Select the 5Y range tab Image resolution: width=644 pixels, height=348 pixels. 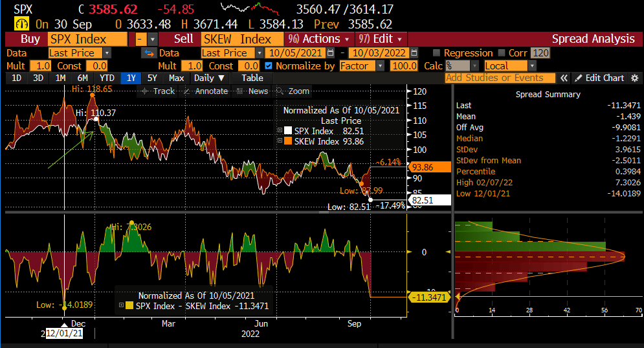pyautogui.click(x=152, y=78)
